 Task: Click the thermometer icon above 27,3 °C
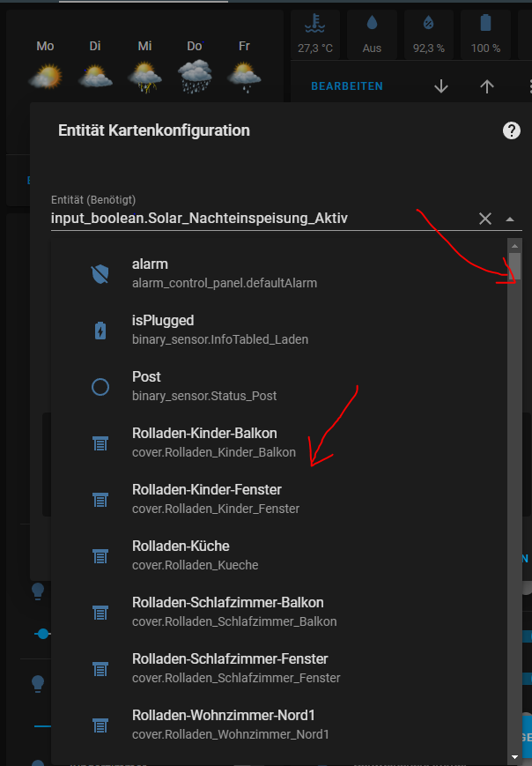[314, 23]
